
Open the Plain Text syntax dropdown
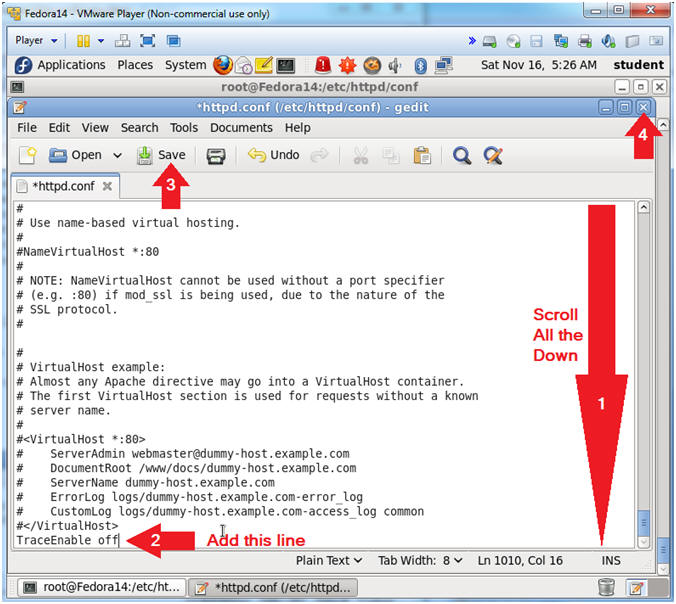click(x=329, y=560)
